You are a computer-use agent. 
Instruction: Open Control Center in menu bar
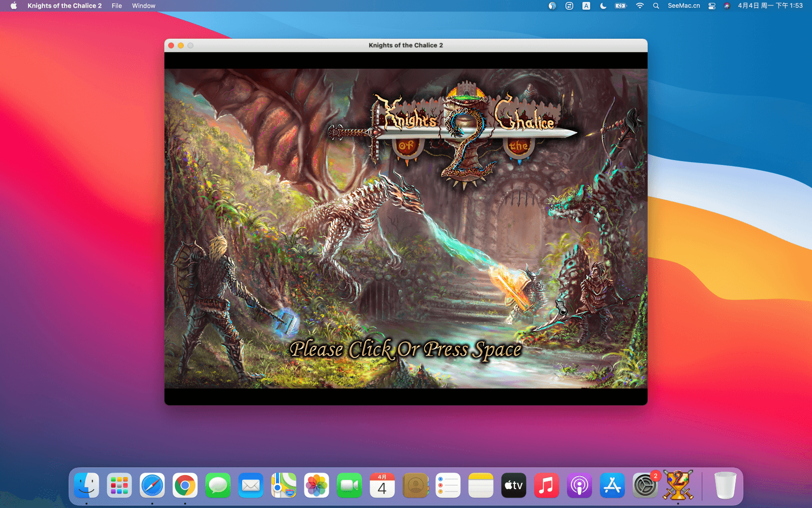(711, 6)
